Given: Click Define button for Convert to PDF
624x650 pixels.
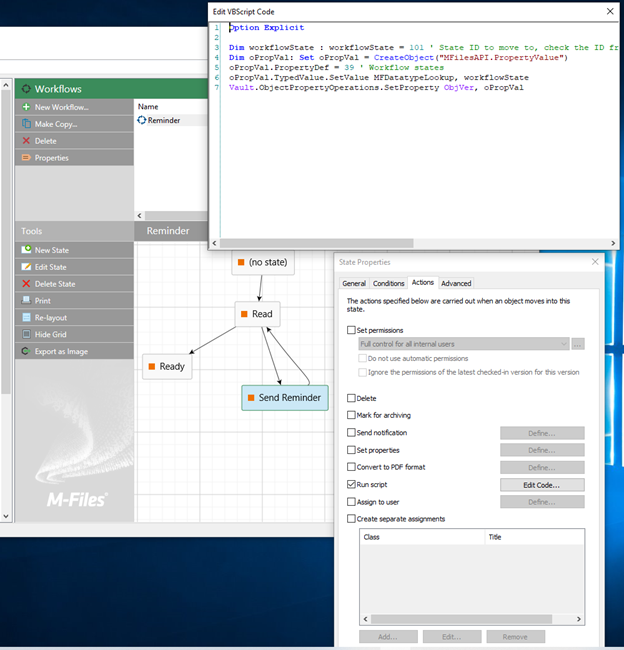Looking at the screenshot, I should (x=542, y=467).
